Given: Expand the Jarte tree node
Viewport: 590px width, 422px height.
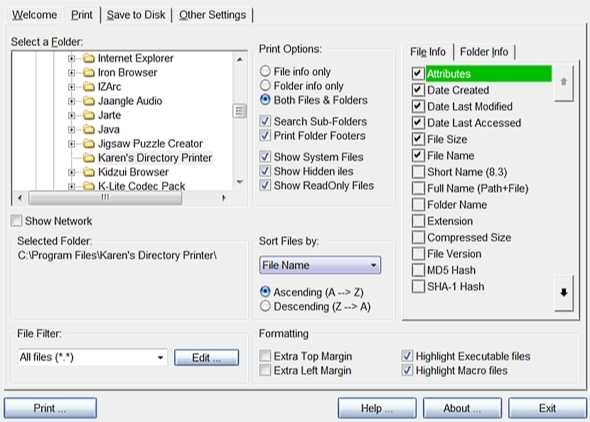Looking at the screenshot, I should (71, 115).
